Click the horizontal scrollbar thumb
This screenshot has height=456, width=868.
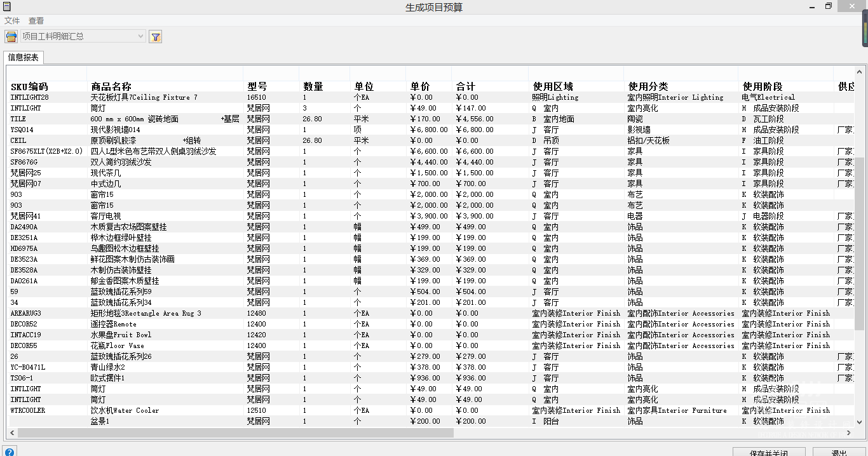point(236,433)
